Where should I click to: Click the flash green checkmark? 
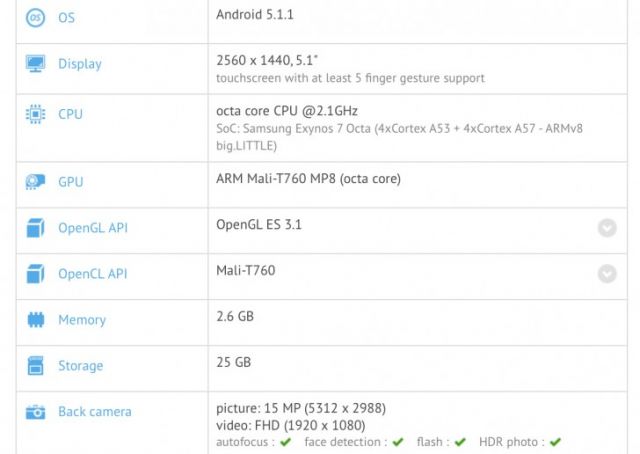pyautogui.click(x=460, y=442)
